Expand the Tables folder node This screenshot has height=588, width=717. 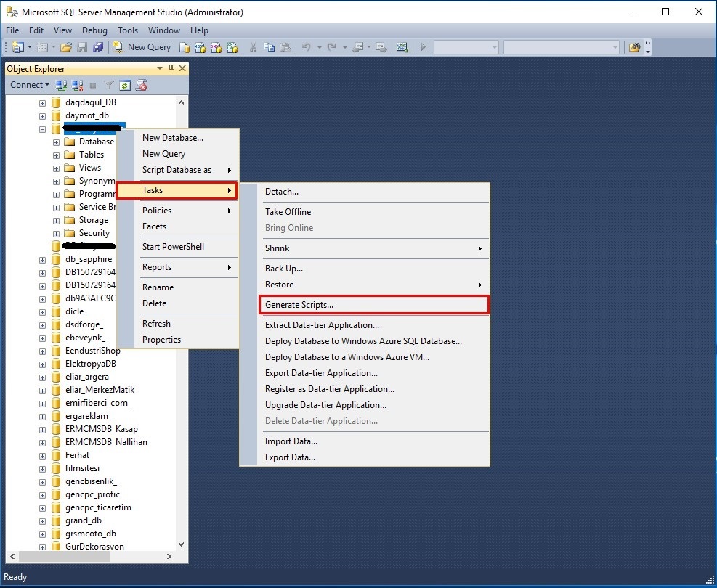coord(56,156)
